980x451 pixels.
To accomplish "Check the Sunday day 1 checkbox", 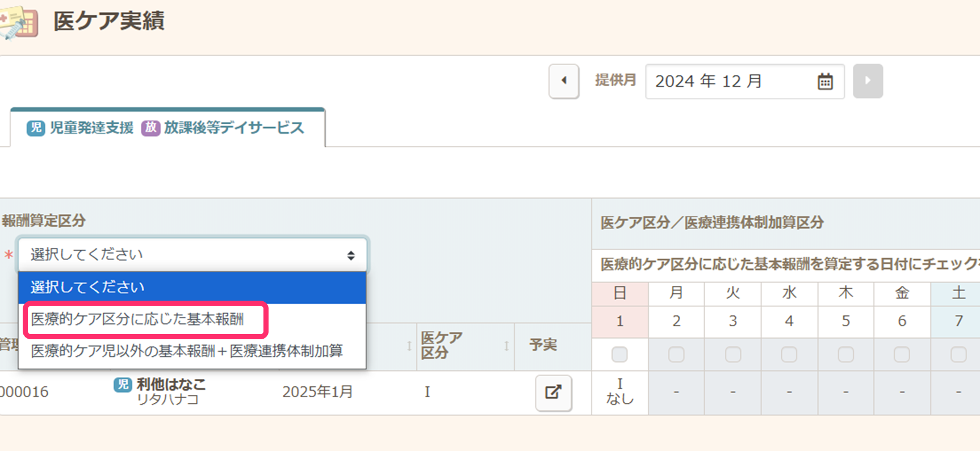I will (x=619, y=355).
